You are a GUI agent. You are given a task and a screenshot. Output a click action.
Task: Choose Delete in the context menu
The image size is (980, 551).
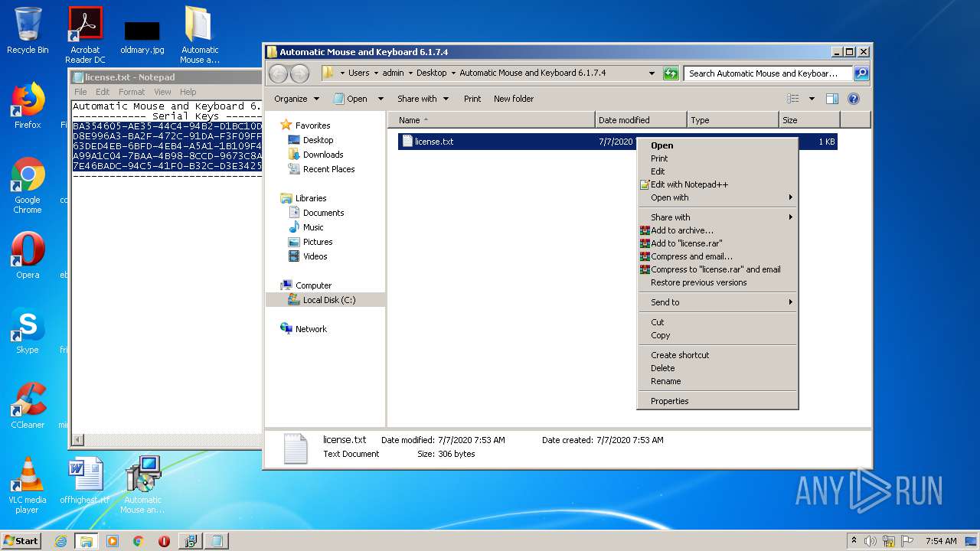(x=718, y=368)
